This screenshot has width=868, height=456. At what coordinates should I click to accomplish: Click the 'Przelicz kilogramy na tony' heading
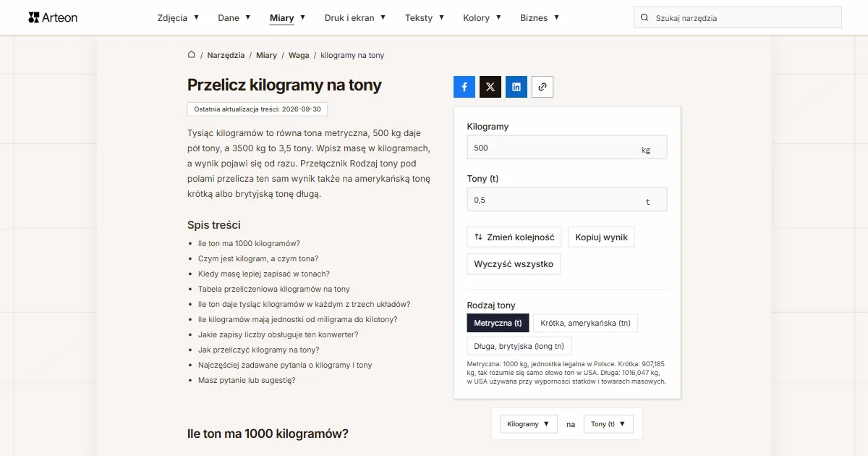click(284, 85)
